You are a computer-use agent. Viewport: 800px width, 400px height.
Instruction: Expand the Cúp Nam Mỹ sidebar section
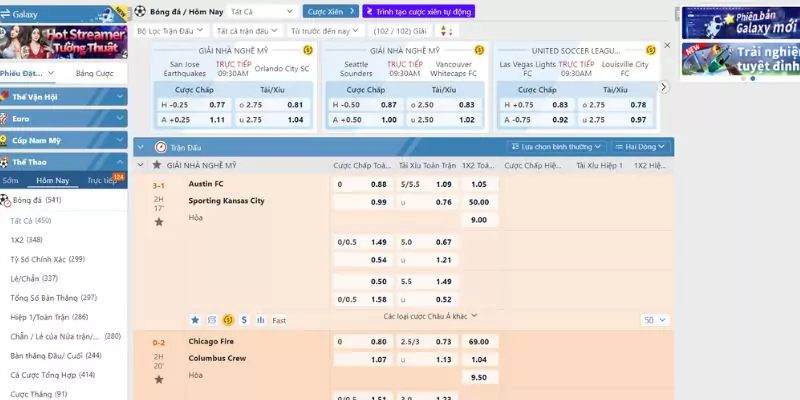pos(120,140)
